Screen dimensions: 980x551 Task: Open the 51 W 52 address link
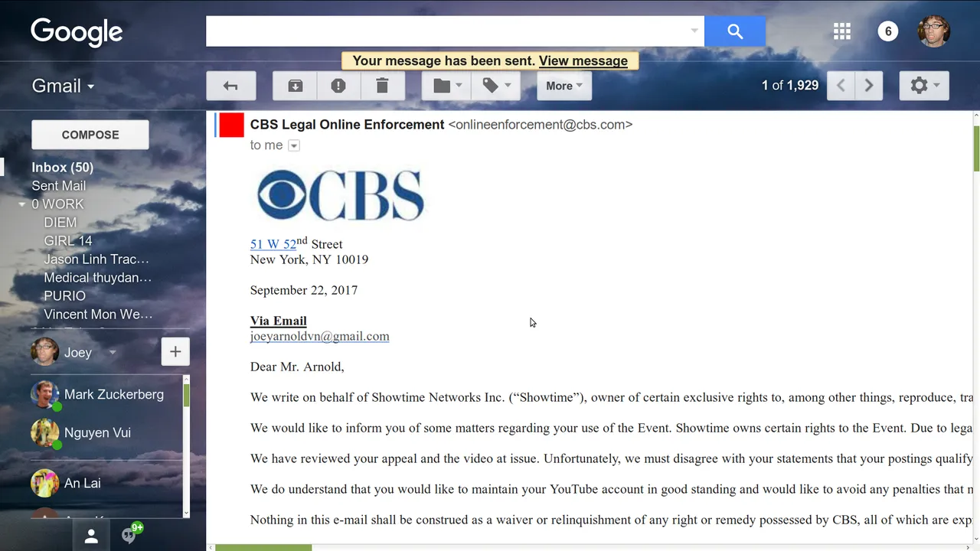[273, 244]
